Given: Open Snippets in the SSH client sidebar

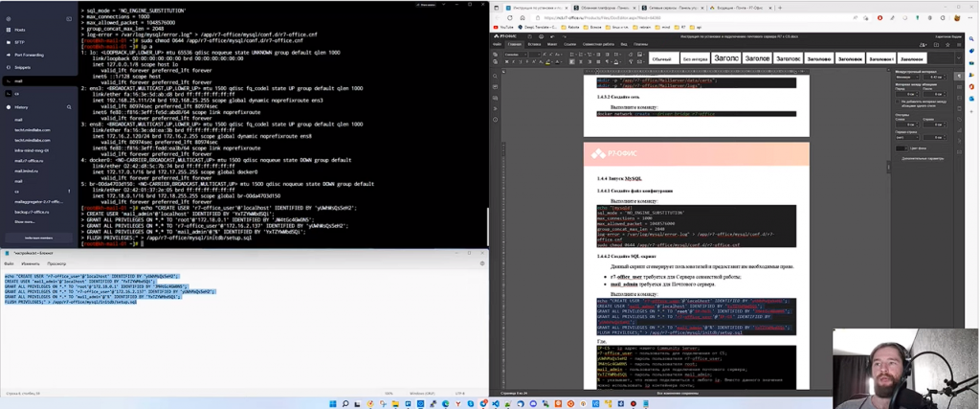Looking at the screenshot, I should coord(23,67).
